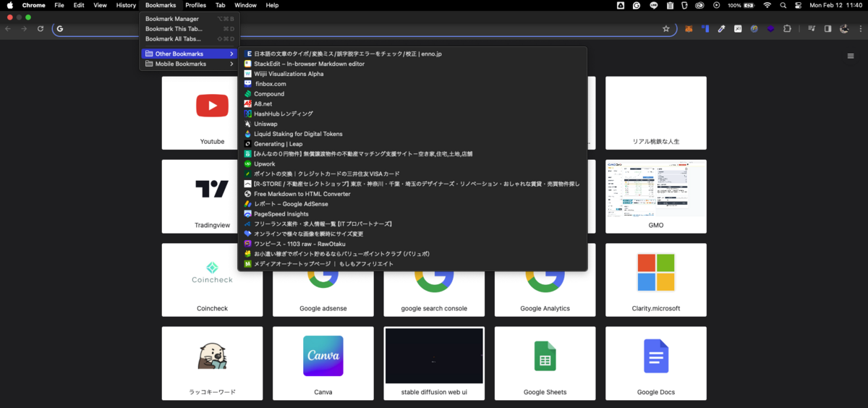Open the ラッコキーワード shortcut tile
Screen dimensions: 868x408
click(x=212, y=363)
